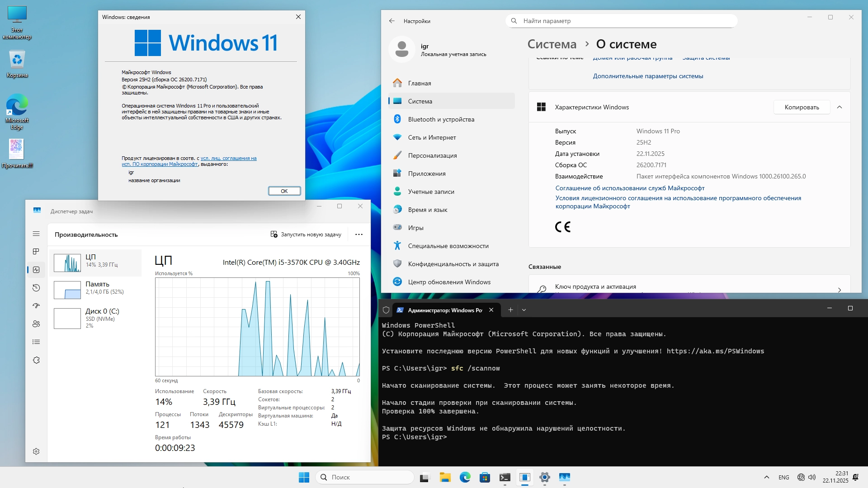The width and height of the screenshot is (868, 488).
Task: Open Users icon in Task Manager sidebar
Action: [36, 324]
